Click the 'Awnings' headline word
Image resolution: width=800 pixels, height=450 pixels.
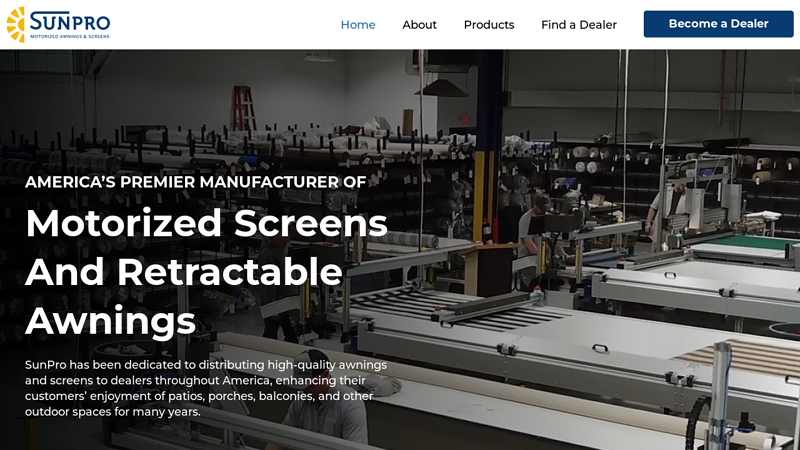pos(110,320)
